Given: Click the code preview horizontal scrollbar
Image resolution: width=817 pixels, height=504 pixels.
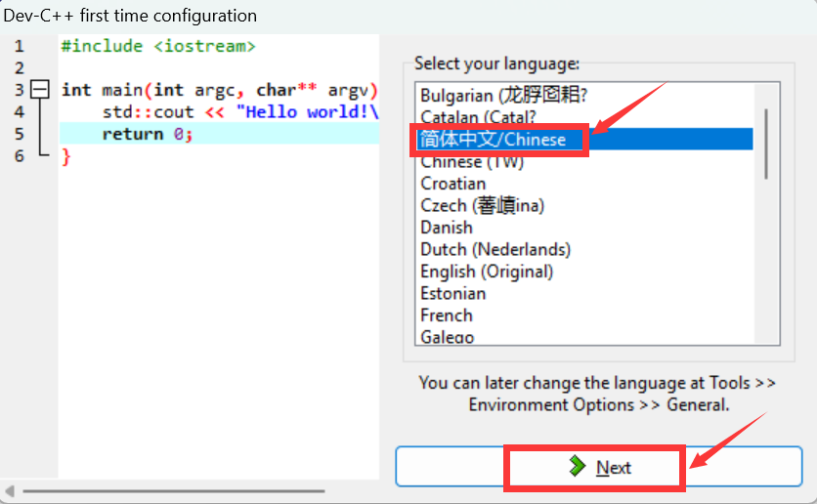Looking at the screenshot, I should point(174,490).
